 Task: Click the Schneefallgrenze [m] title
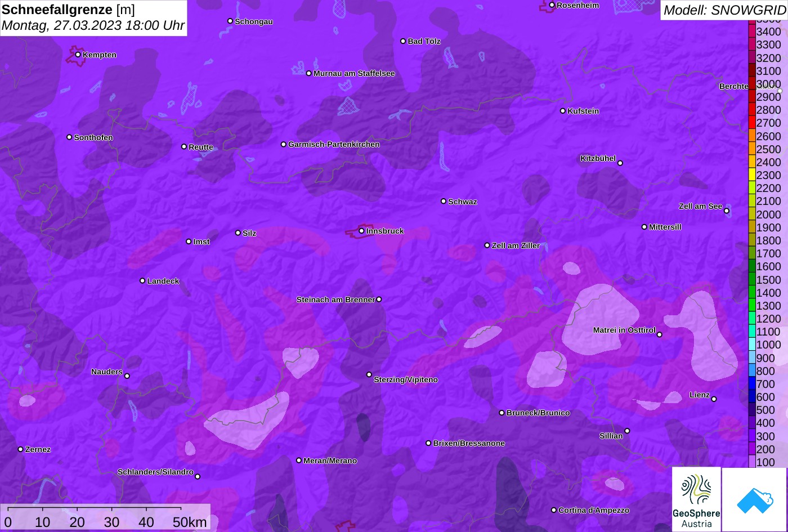click(x=68, y=10)
